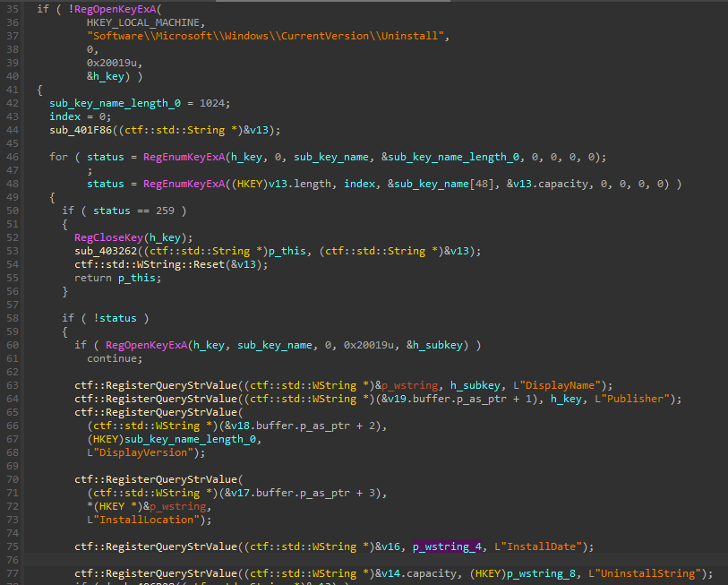Click RegEnumKeyExA on line 48
The image size is (728, 585).
click(x=184, y=184)
